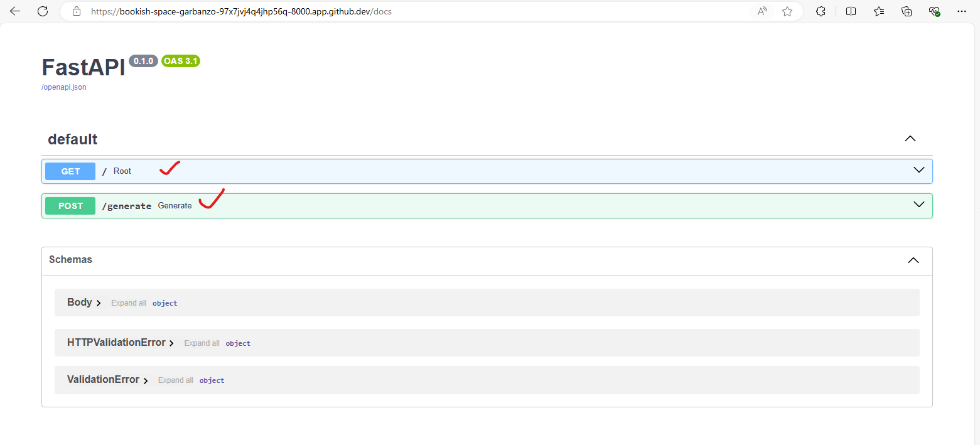Collapse the Schemas section arrow
This screenshot has height=445, width=980.
click(x=913, y=260)
